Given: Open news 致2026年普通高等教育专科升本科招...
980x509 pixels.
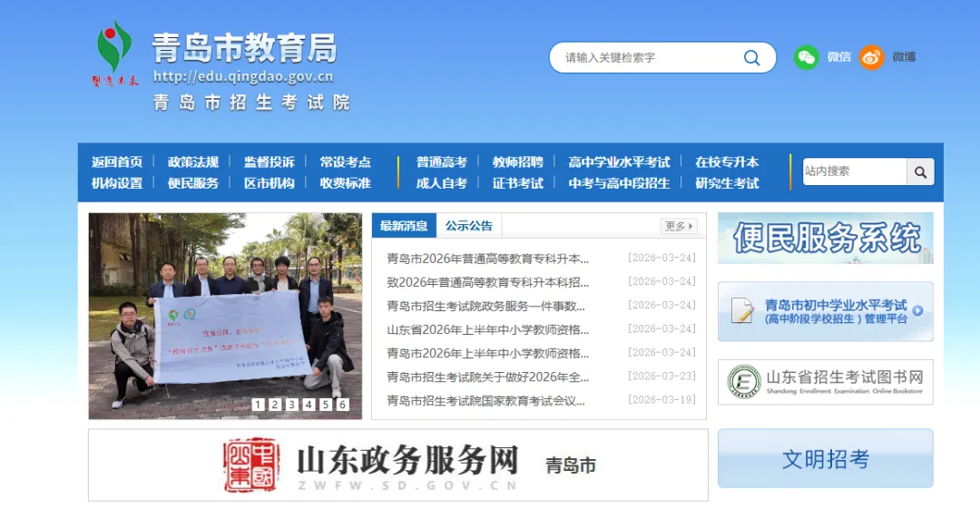Looking at the screenshot, I should pyautogui.click(x=487, y=282).
